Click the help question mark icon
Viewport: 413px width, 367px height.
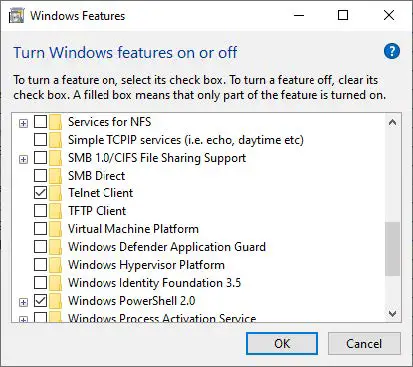(x=392, y=52)
